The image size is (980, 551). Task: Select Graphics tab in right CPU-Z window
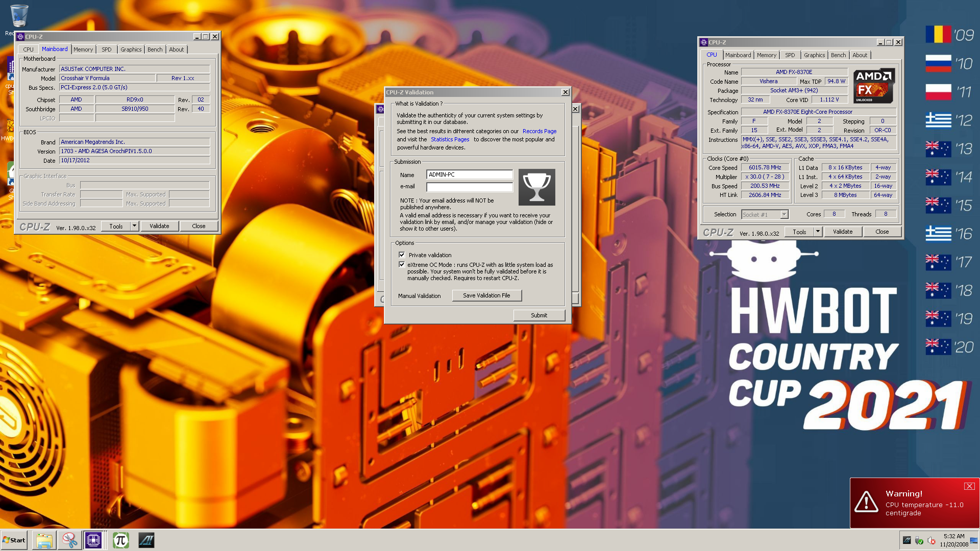(x=815, y=55)
